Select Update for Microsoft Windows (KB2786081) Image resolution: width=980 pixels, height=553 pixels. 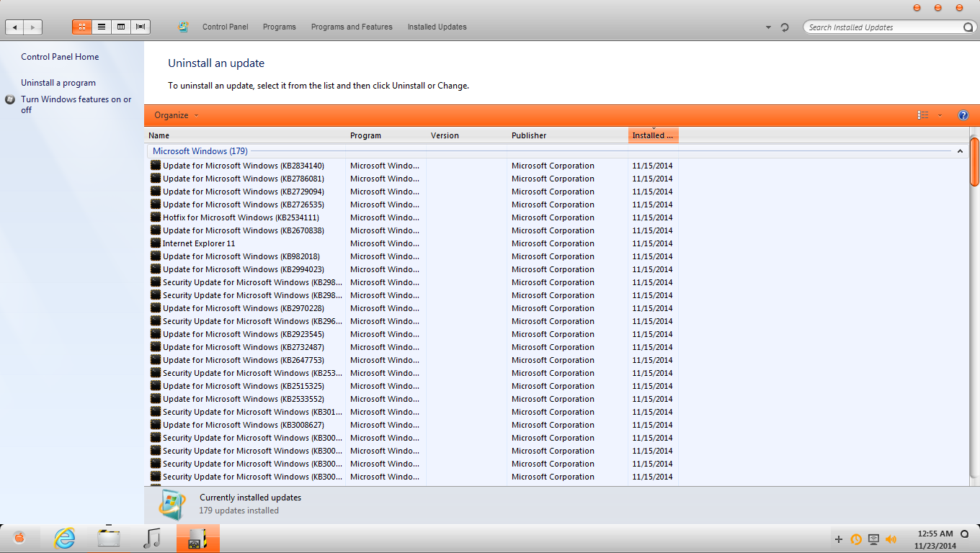(x=243, y=179)
